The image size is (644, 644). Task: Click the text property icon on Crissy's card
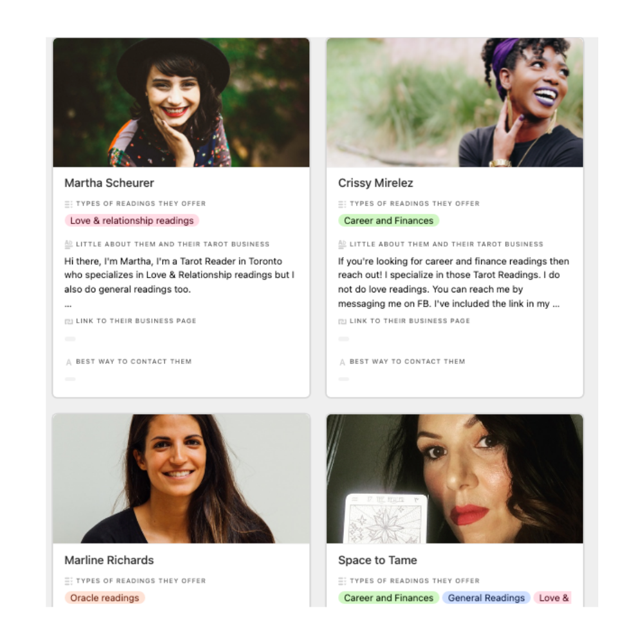point(342,244)
